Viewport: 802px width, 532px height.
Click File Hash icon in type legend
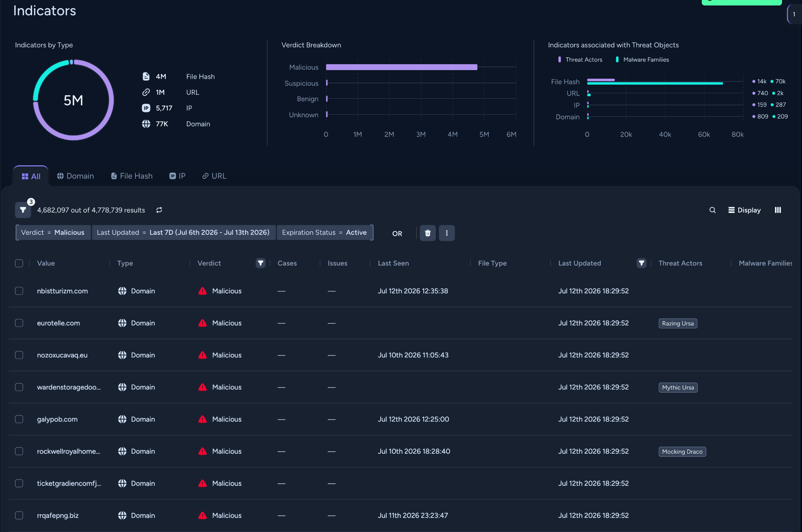pos(146,76)
